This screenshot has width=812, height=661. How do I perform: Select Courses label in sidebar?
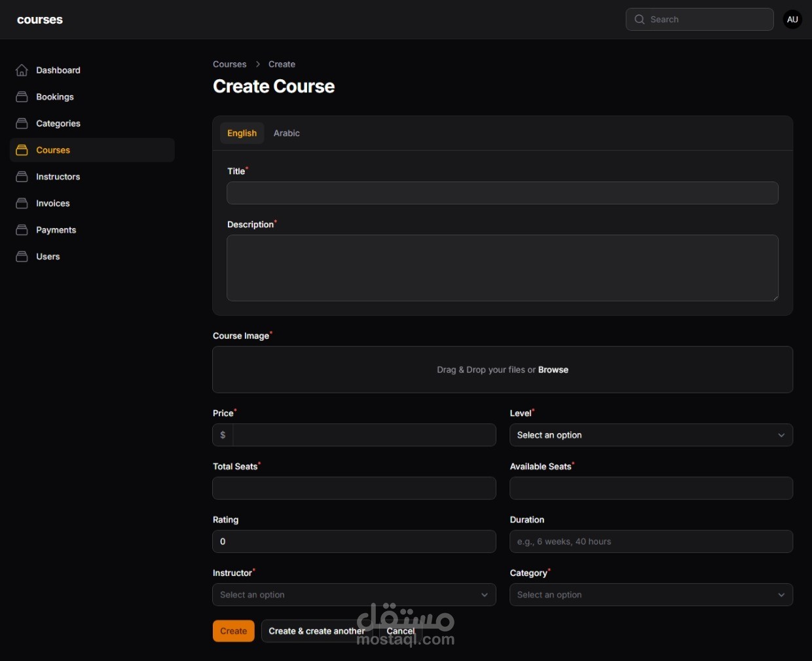click(x=53, y=150)
